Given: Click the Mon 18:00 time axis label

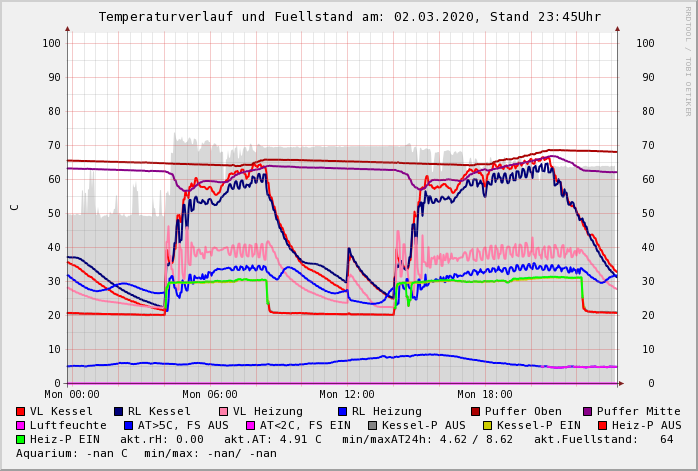Looking at the screenshot, I should click(485, 394).
